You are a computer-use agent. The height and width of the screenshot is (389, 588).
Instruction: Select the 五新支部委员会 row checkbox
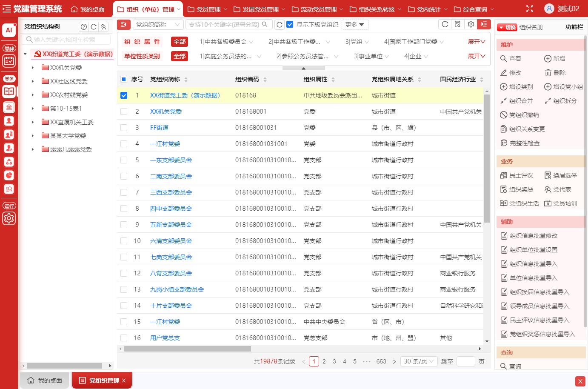tap(124, 225)
